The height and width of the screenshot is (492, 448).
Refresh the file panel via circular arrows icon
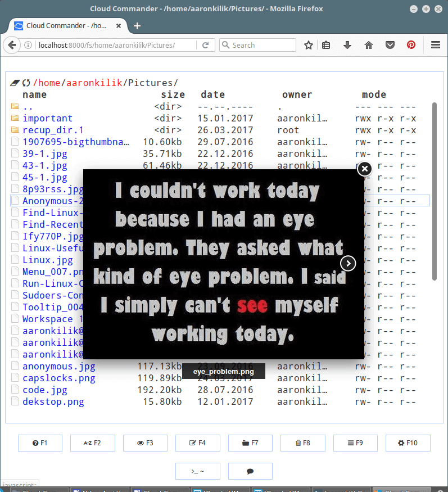pos(26,83)
